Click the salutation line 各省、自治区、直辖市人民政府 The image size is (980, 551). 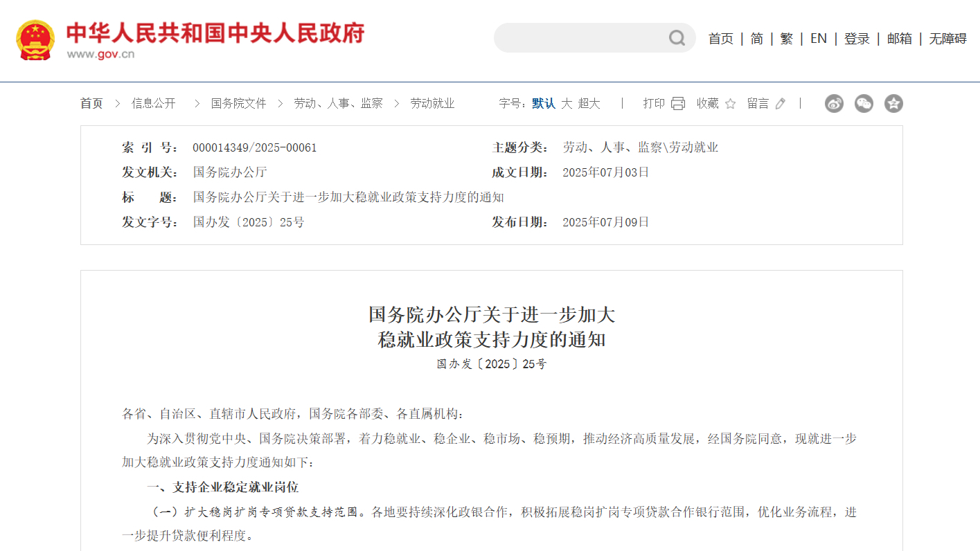point(292,414)
